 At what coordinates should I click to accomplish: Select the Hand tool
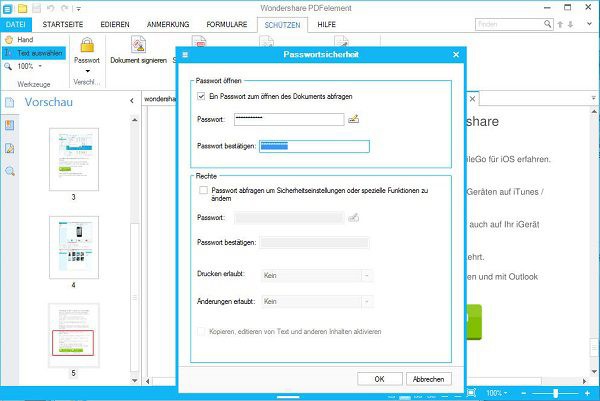19,39
